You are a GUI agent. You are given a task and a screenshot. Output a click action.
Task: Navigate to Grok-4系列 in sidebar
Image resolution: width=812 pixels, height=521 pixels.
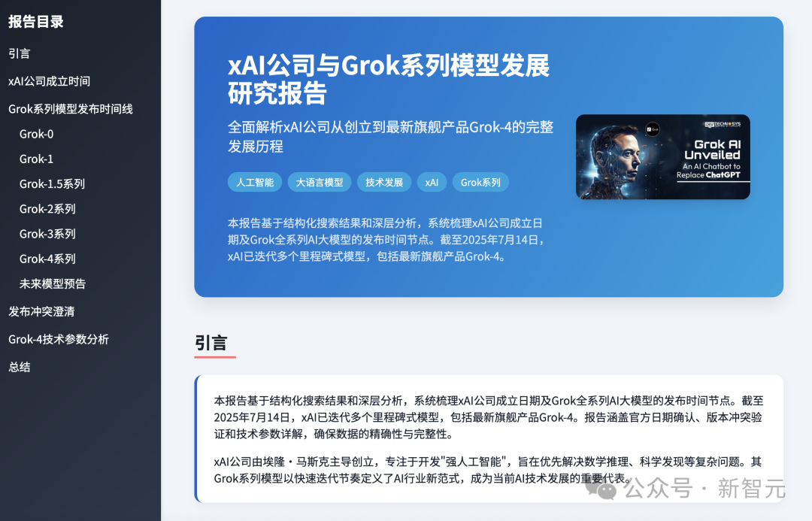click(47, 259)
